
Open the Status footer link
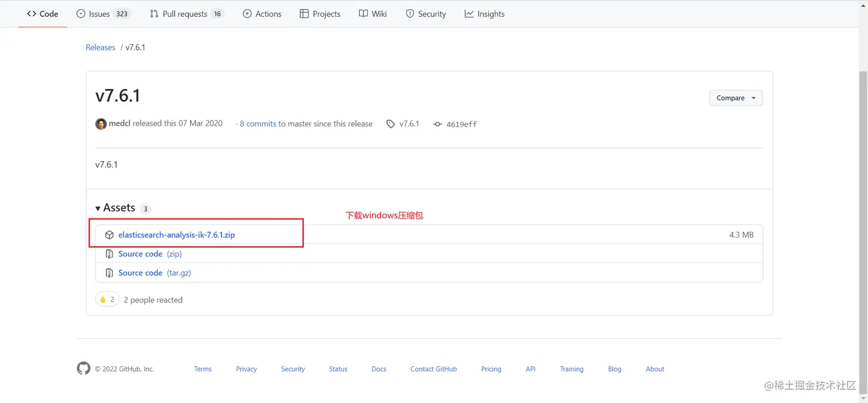[x=338, y=369]
